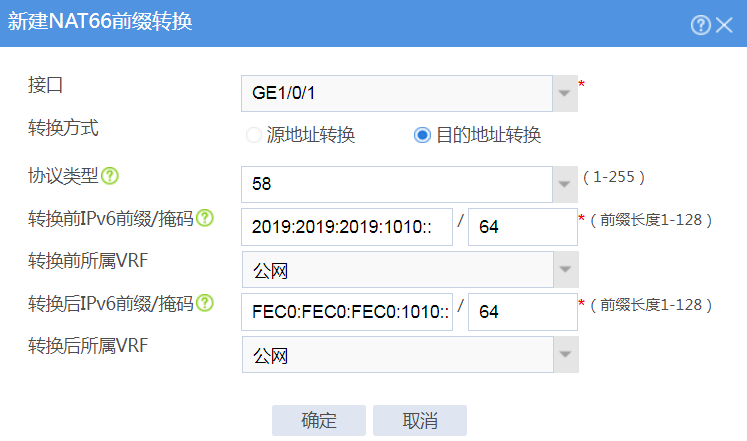Click help icon next to 协议类型
This screenshot has width=747, height=441.
click(110, 176)
